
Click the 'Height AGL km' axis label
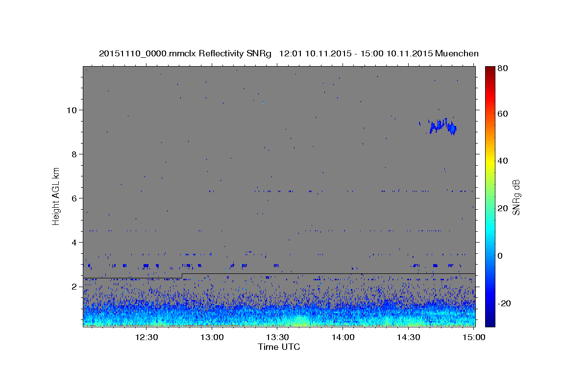[x=56, y=196]
